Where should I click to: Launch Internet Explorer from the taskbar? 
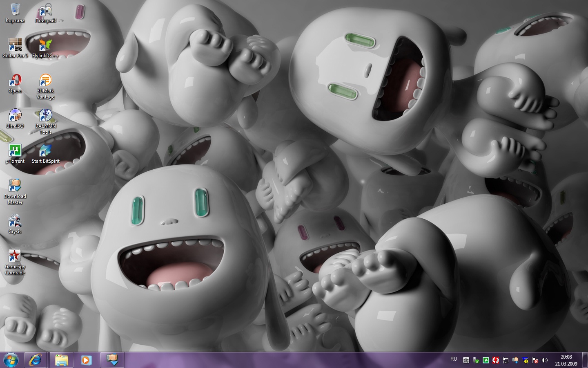coord(36,360)
